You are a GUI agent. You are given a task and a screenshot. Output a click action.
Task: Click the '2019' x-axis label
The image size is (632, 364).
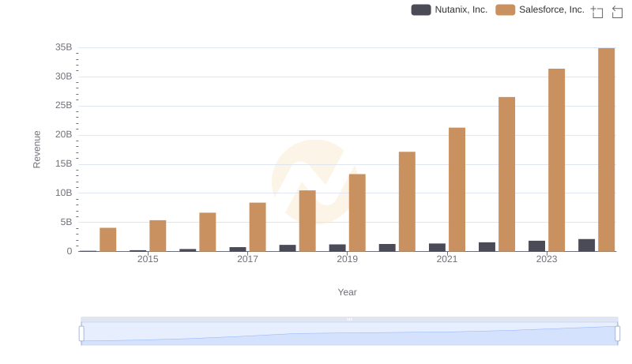347,259
